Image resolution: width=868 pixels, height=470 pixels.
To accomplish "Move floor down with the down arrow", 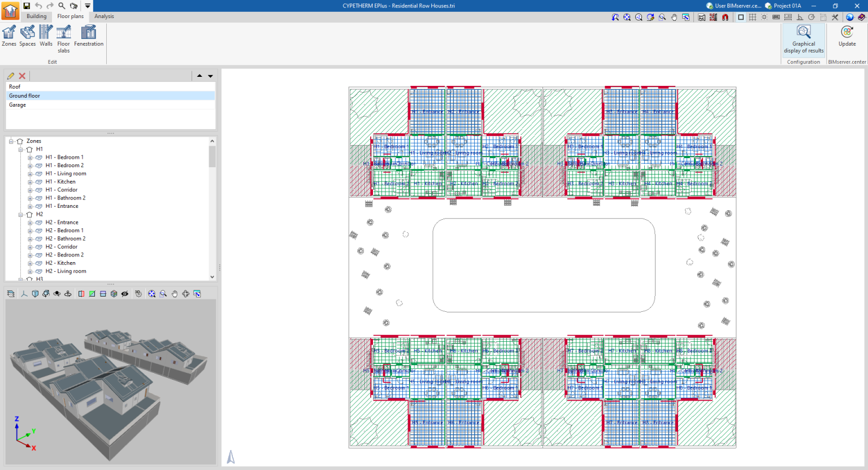I will pos(210,76).
